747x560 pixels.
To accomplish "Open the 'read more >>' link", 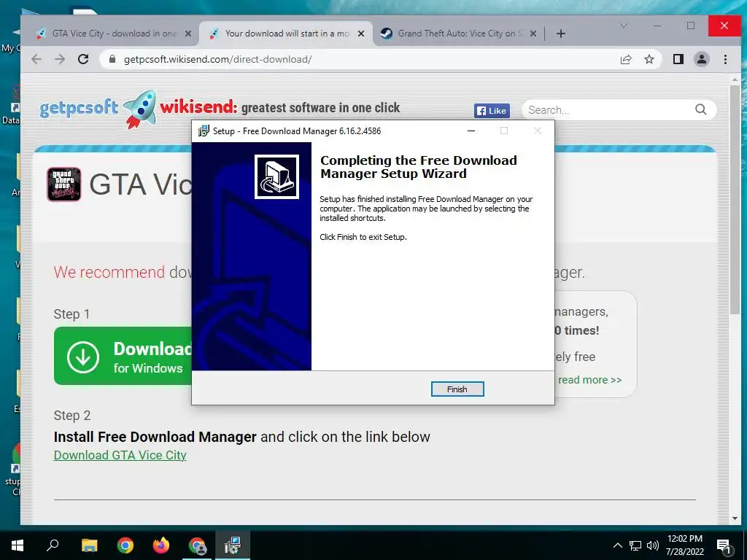I will tap(589, 380).
